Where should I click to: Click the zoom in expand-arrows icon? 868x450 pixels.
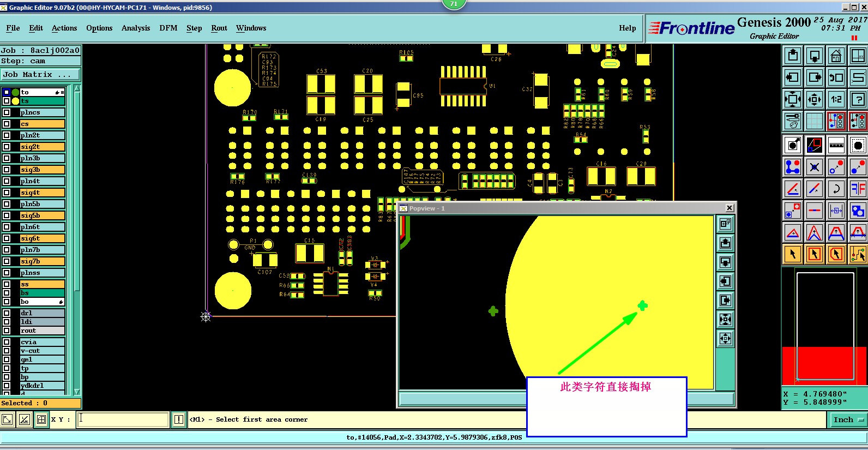(x=793, y=99)
